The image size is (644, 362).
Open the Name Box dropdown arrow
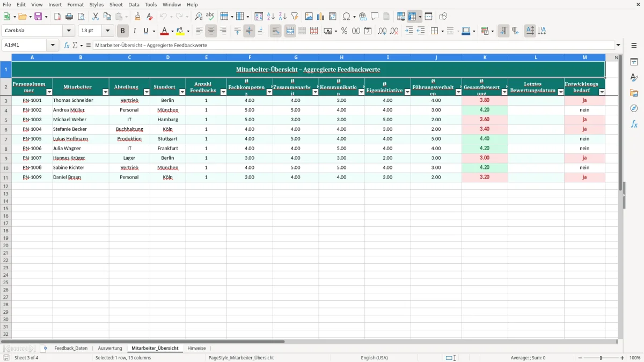[53, 46]
